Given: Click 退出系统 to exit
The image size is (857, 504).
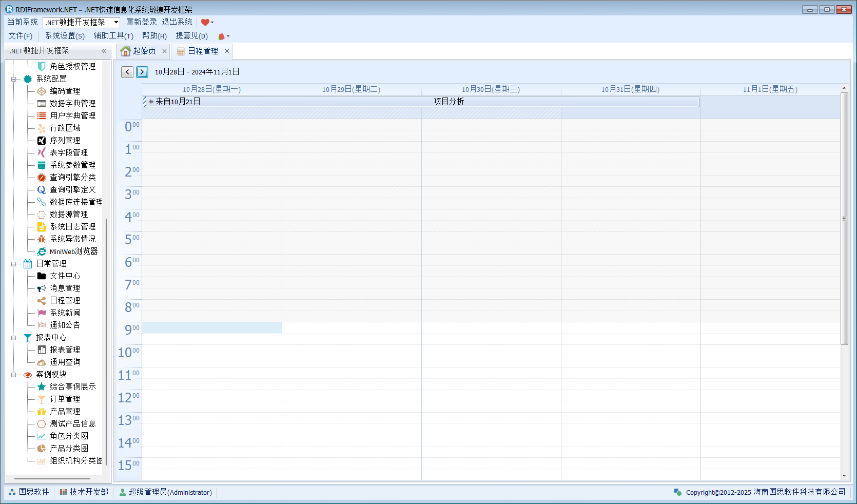Looking at the screenshot, I should point(177,22).
